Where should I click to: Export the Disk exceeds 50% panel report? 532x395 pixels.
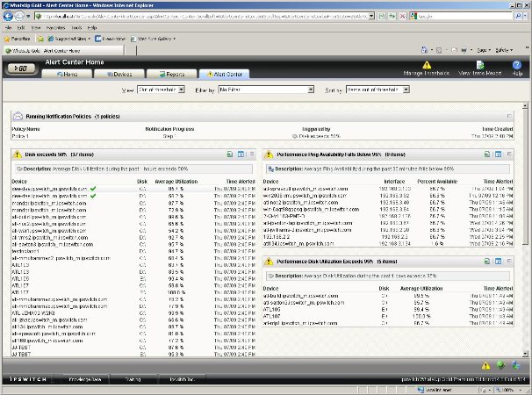(230, 154)
